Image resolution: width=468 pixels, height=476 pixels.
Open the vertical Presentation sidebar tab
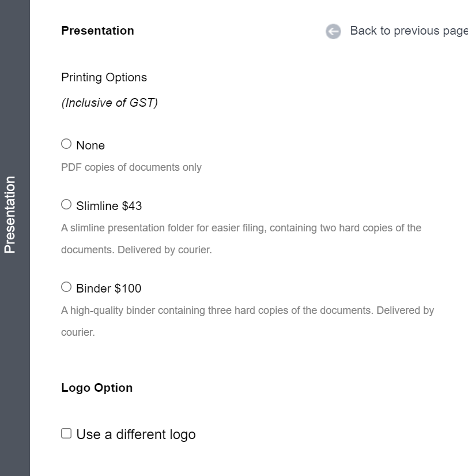coord(10,214)
